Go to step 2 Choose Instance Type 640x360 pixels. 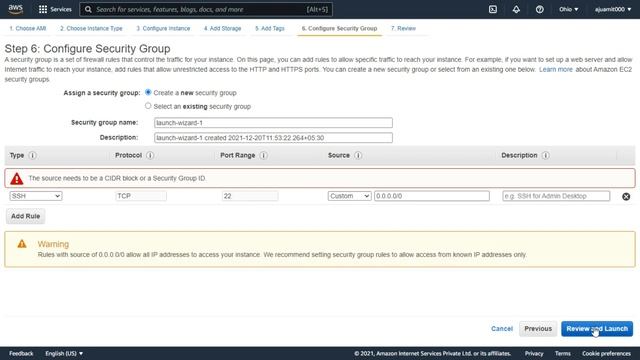pos(91,29)
